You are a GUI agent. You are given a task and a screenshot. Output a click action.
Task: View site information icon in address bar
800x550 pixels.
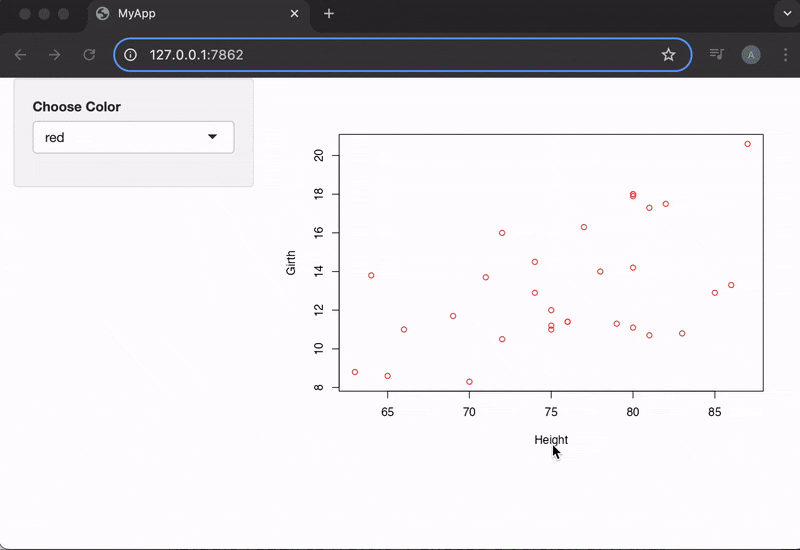pyautogui.click(x=130, y=55)
